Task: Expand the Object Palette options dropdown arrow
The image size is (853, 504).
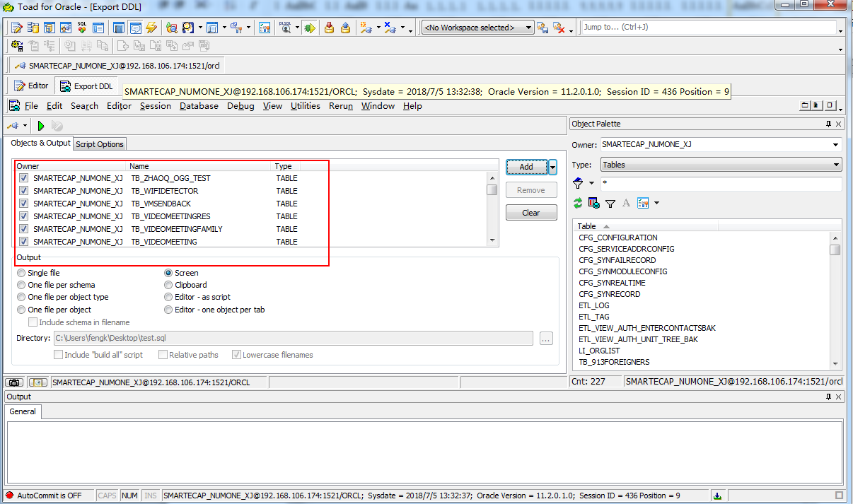Action: (x=657, y=203)
